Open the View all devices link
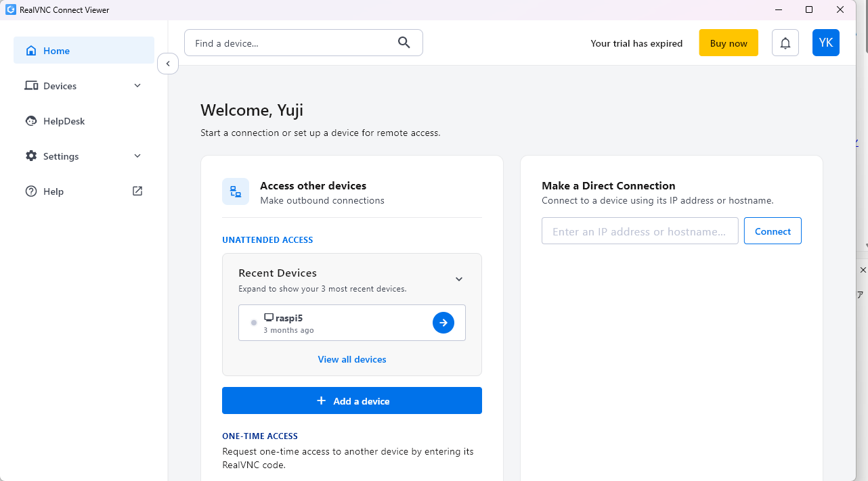 click(352, 359)
